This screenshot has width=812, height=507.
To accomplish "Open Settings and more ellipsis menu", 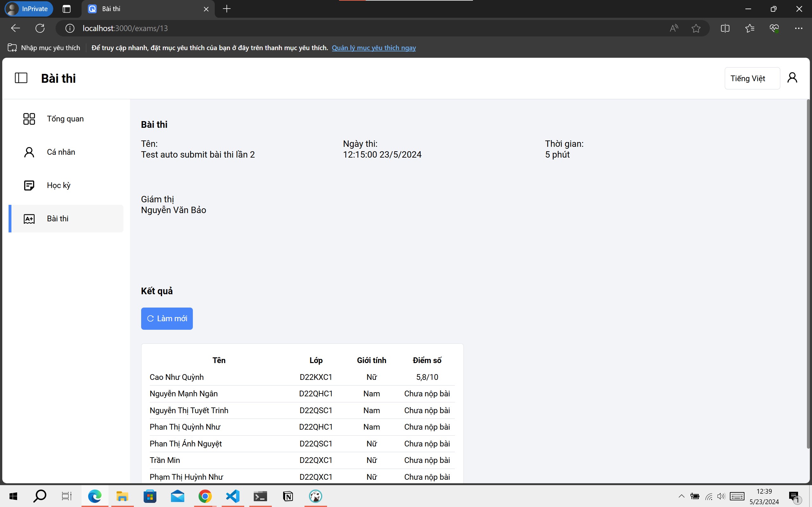I will (799, 29).
